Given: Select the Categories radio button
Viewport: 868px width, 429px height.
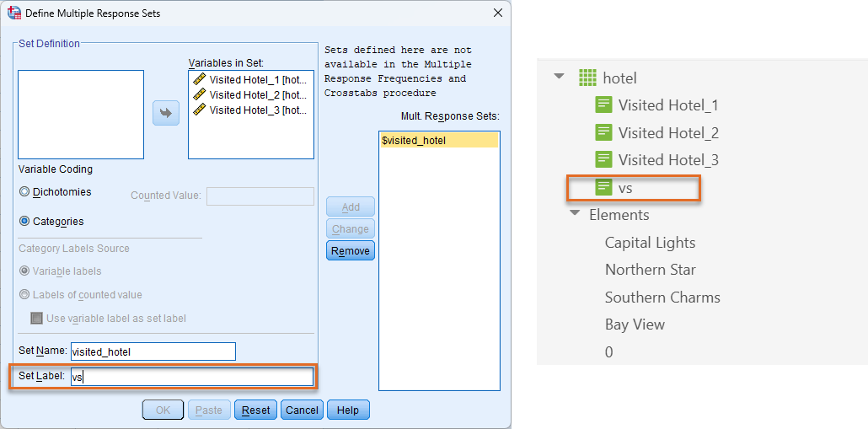Looking at the screenshot, I should (x=24, y=222).
